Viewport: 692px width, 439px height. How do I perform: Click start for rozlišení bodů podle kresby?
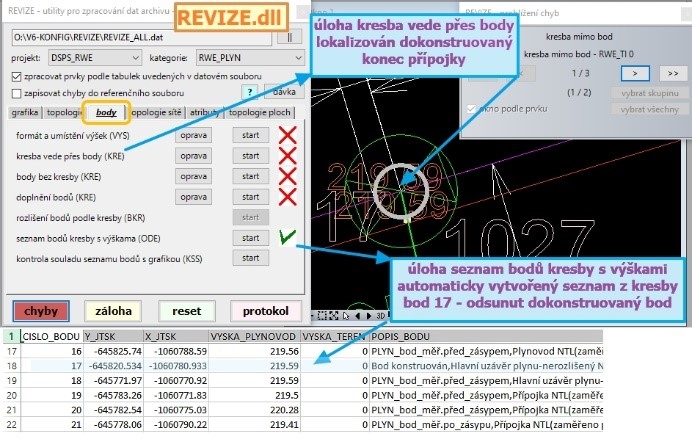click(251, 217)
